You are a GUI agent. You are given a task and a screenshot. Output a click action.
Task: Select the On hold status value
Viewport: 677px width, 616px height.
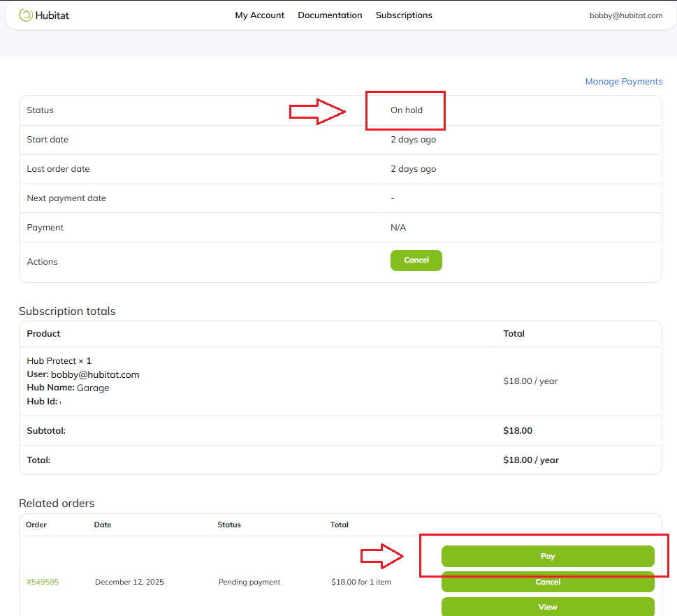(x=407, y=110)
